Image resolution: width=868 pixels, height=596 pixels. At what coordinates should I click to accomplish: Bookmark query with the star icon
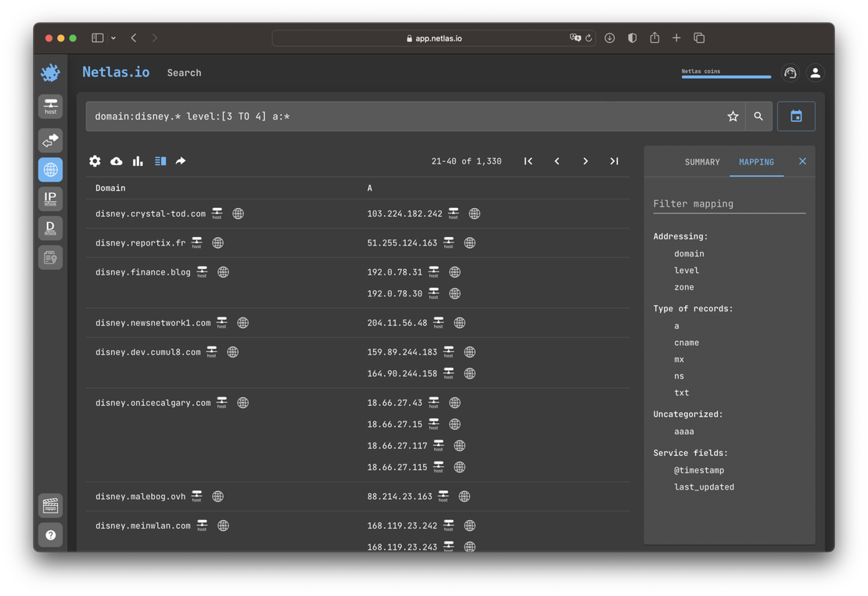733,117
